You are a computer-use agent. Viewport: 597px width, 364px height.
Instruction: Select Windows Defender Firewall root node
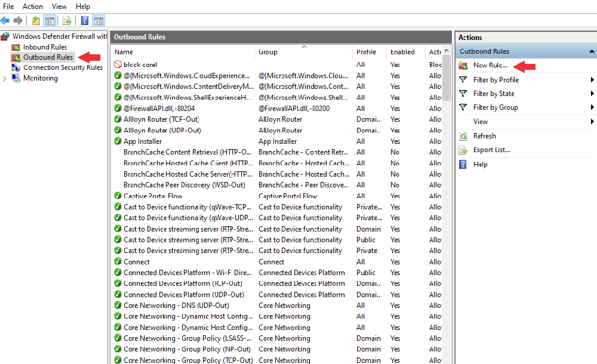[x=59, y=36]
